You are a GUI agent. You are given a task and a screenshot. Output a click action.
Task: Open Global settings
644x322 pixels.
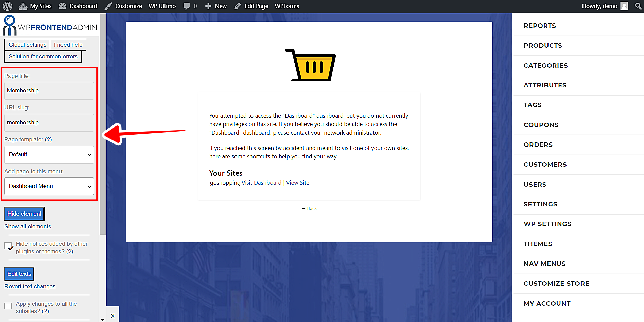pos(27,45)
